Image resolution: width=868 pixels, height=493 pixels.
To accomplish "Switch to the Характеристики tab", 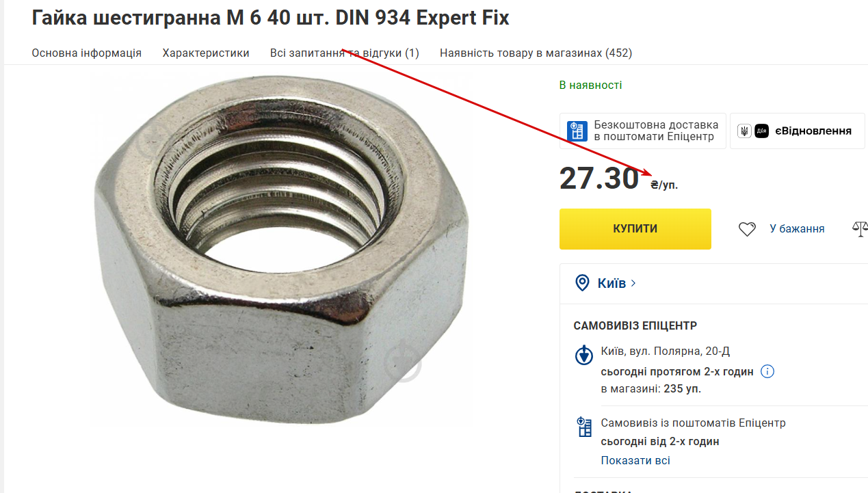I will (x=206, y=53).
